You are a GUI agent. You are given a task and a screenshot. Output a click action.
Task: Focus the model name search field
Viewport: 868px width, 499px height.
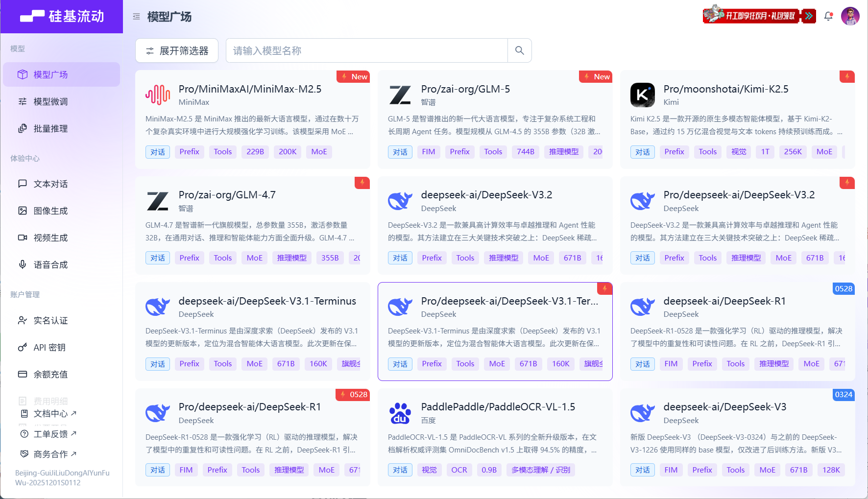pos(367,50)
